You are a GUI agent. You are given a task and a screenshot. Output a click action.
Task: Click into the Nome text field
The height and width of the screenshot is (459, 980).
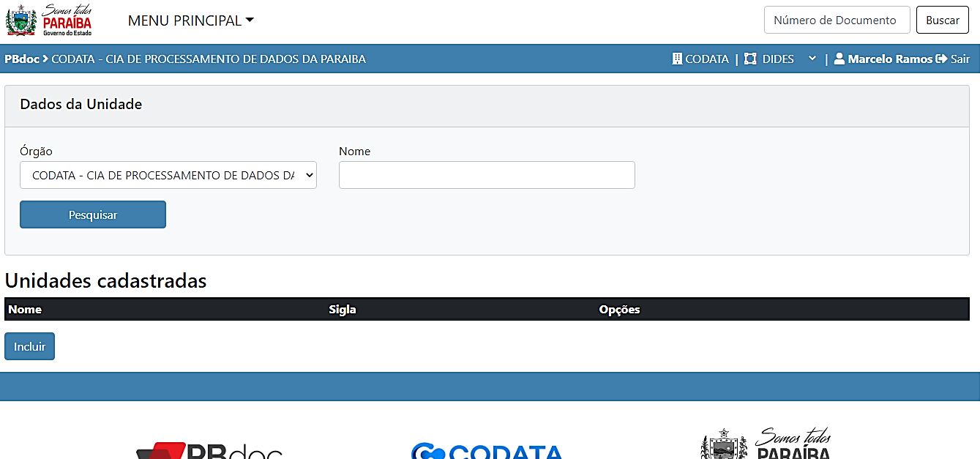[486, 175]
